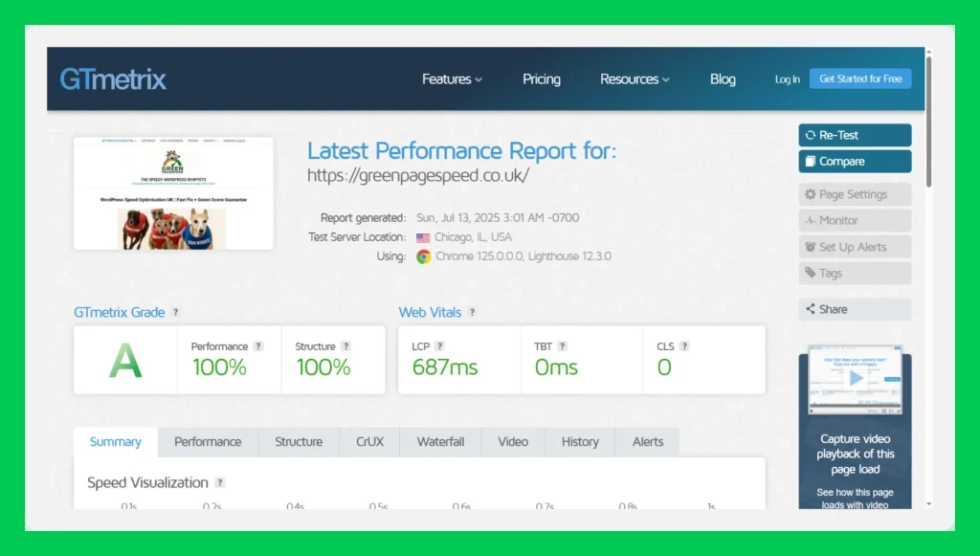
Task: Open the CrUX tab
Action: click(369, 442)
